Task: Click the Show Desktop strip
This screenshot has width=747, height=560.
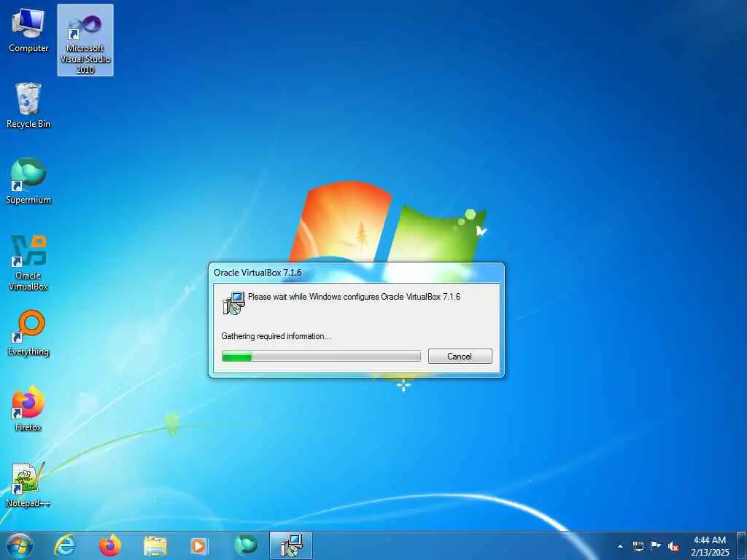Action: 742,545
